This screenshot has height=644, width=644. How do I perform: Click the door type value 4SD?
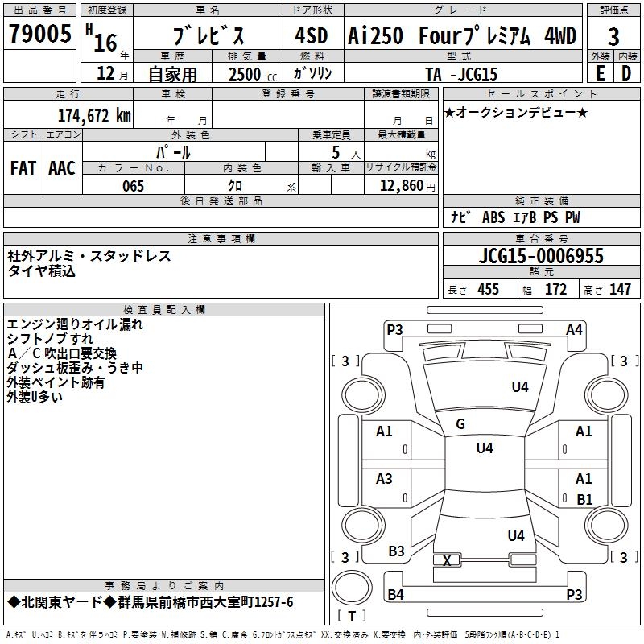tap(312, 35)
